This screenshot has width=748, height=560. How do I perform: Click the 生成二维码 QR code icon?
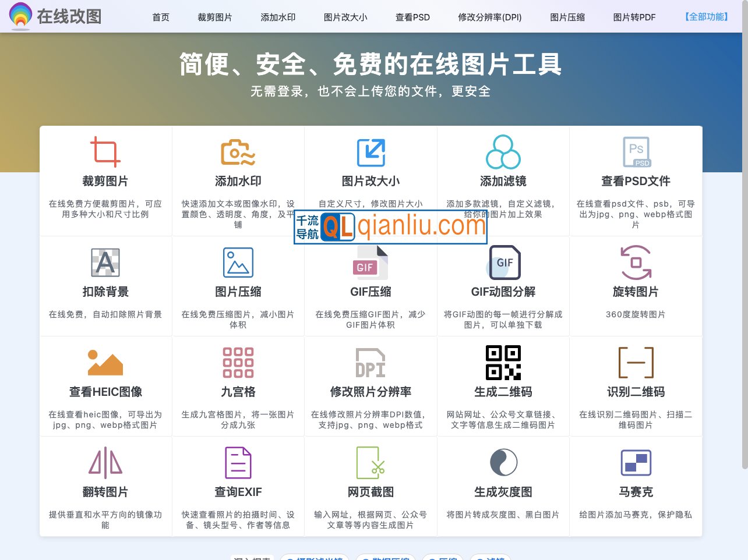click(503, 362)
